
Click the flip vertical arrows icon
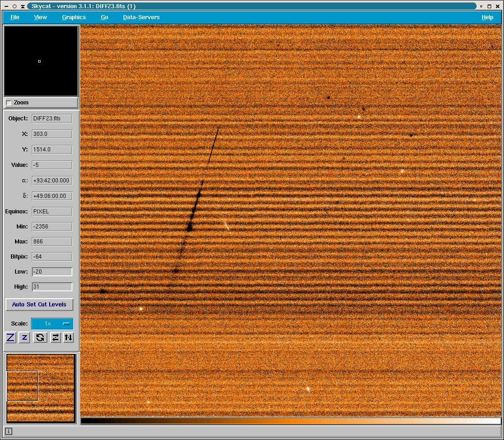point(68,337)
